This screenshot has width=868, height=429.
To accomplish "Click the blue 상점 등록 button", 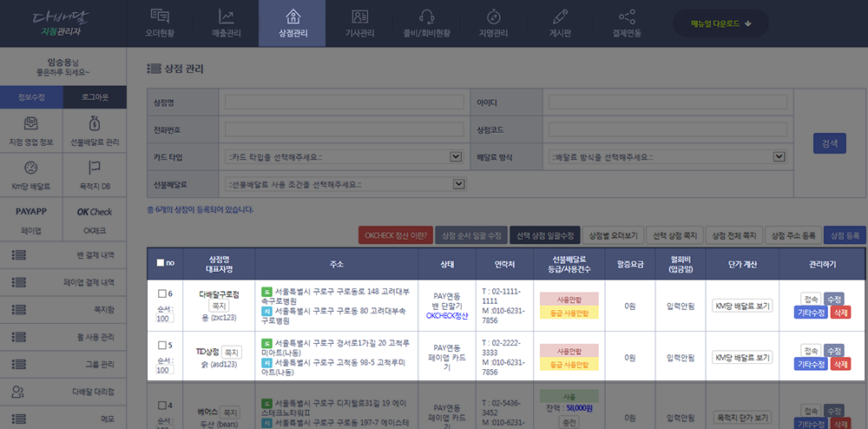I will point(844,235).
